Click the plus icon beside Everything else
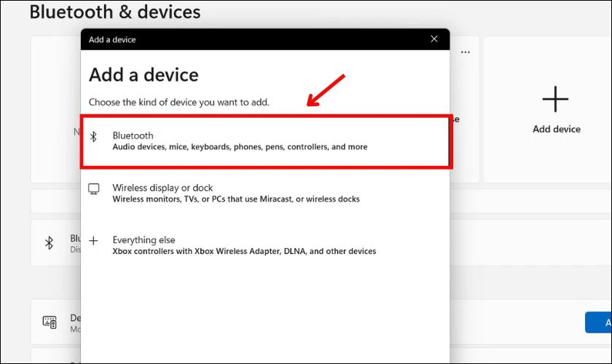Image resolution: width=612 pixels, height=364 pixels. tap(93, 241)
